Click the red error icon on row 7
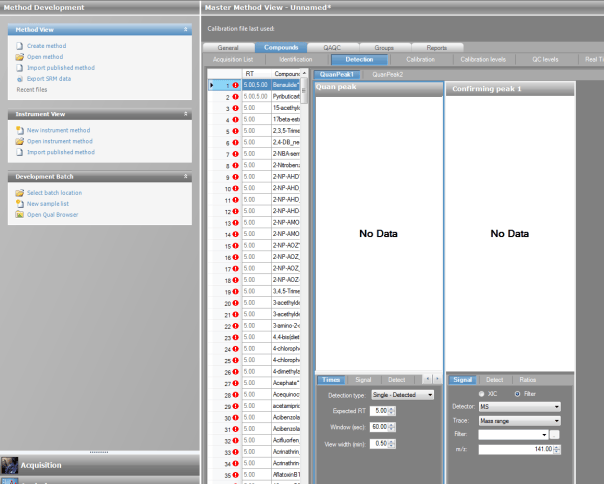The image size is (604, 484). (x=235, y=154)
